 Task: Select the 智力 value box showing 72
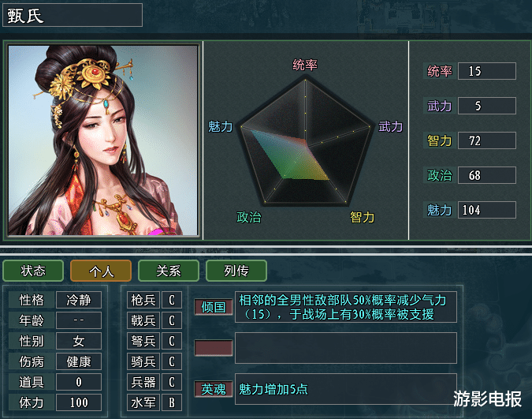pos(487,140)
